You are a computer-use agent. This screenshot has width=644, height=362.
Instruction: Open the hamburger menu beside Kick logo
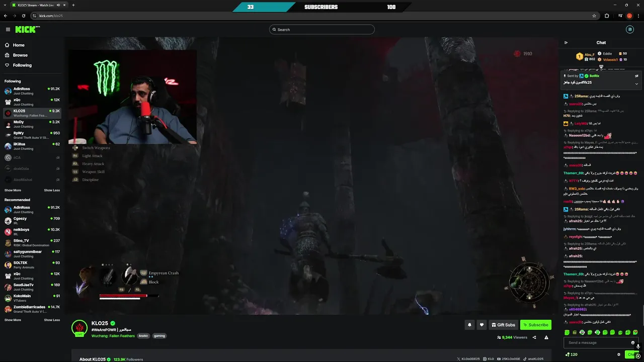pyautogui.click(x=8, y=30)
